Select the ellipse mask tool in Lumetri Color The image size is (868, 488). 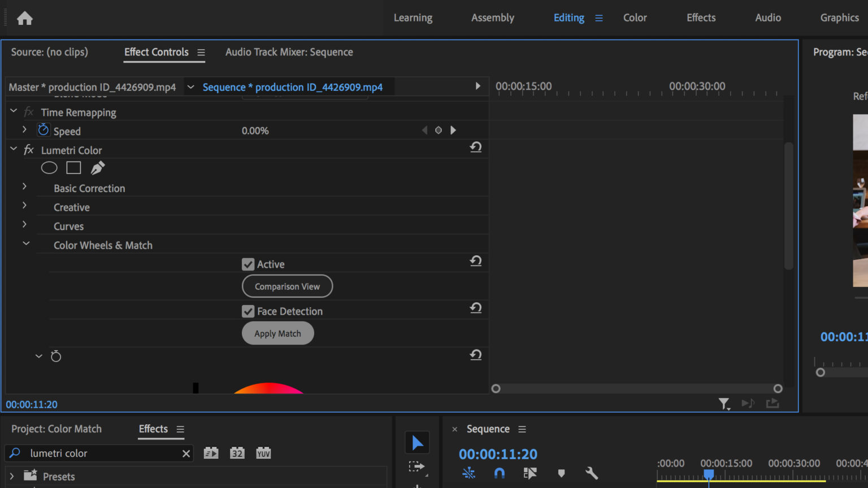coord(49,168)
